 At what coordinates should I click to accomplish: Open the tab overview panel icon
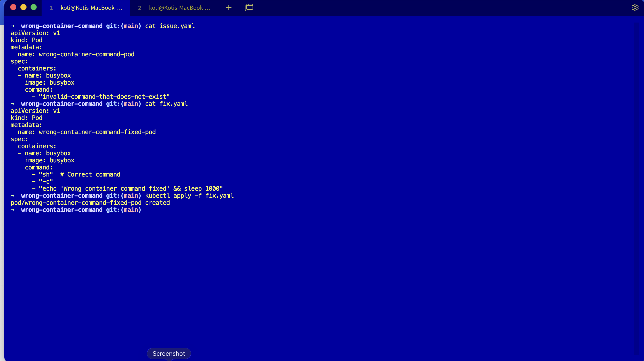pyautogui.click(x=249, y=8)
